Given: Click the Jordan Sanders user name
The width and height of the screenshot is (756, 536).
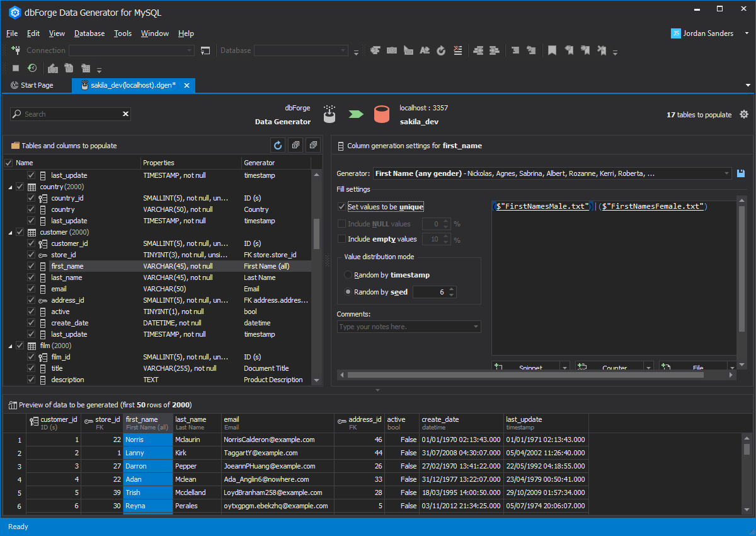Looking at the screenshot, I should point(708,33).
